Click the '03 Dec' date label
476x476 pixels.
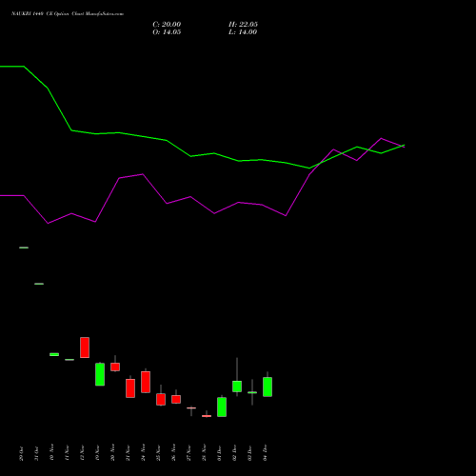(249, 453)
